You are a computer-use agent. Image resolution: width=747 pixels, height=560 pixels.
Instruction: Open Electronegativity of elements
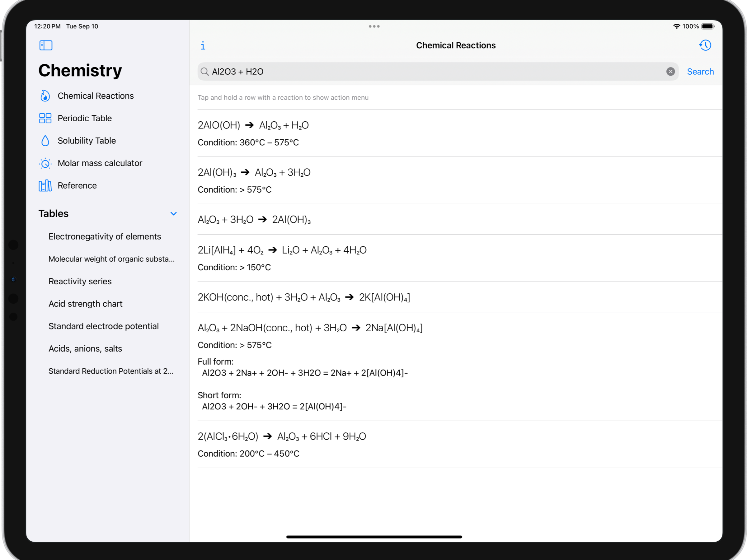105,236
